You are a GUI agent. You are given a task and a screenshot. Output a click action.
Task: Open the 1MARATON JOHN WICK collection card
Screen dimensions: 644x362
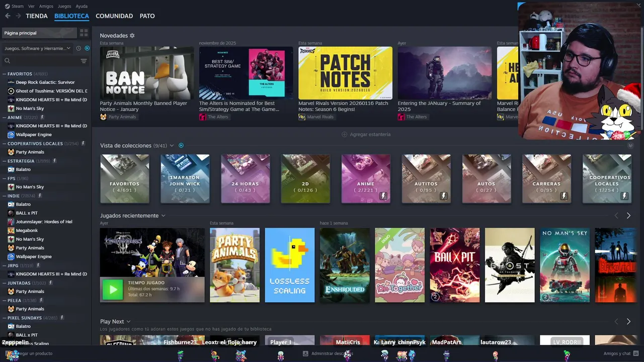click(x=185, y=178)
